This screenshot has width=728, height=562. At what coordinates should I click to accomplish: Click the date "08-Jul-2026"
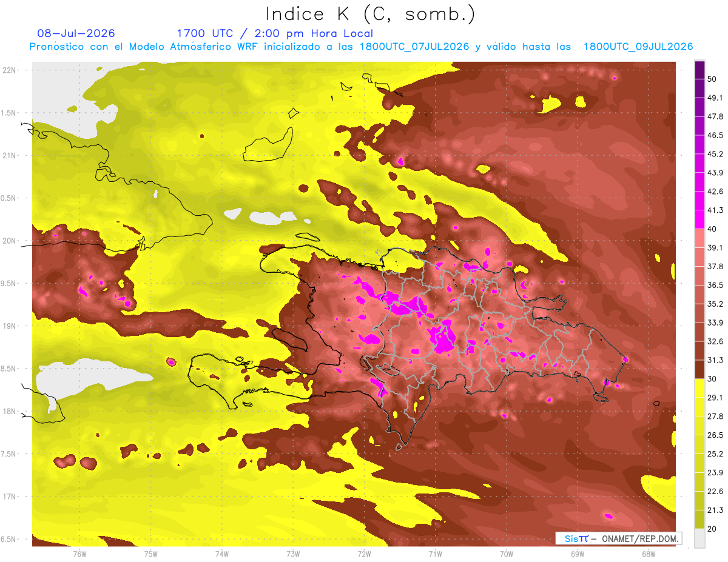(x=76, y=33)
